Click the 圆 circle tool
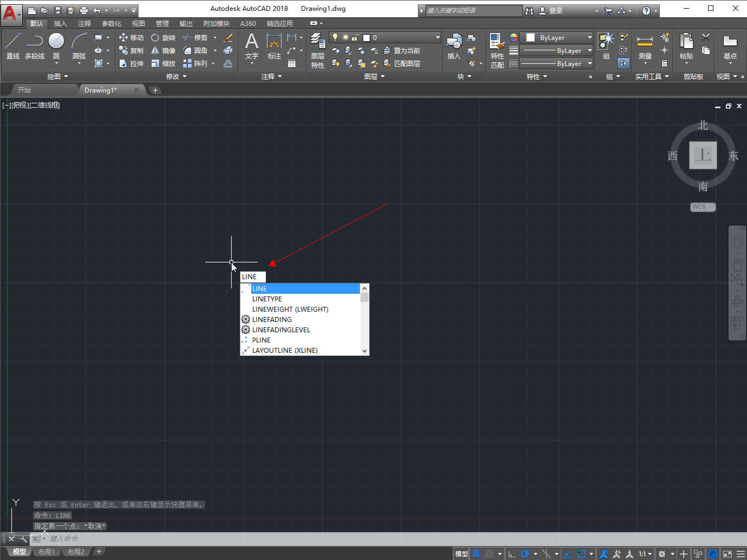The height and width of the screenshot is (560, 747). [x=56, y=46]
